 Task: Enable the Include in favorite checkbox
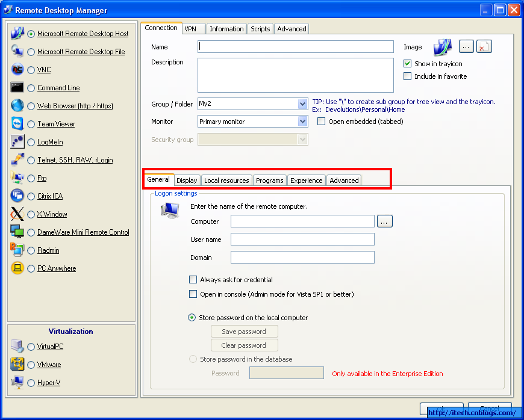pos(407,76)
